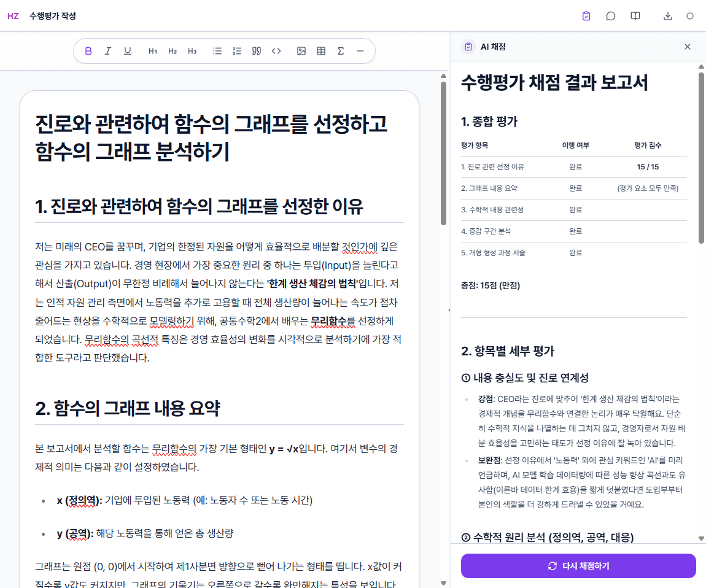Click row '4. 증감 구간 분석'
Screen dimensions: 706x588
click(573, 231)
